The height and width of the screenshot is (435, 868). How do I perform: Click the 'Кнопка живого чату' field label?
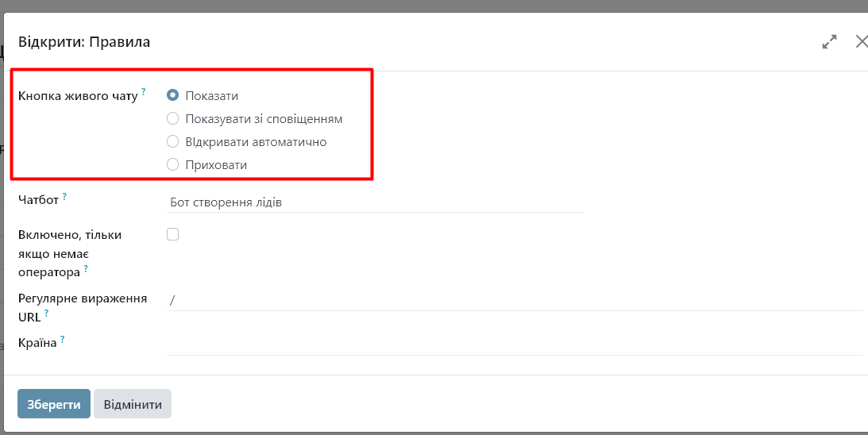click(78, 96)
